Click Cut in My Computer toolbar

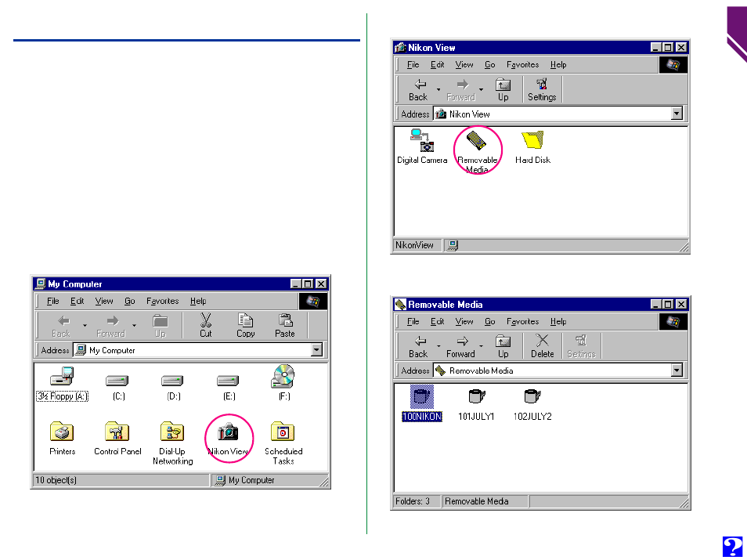(206, 326)
